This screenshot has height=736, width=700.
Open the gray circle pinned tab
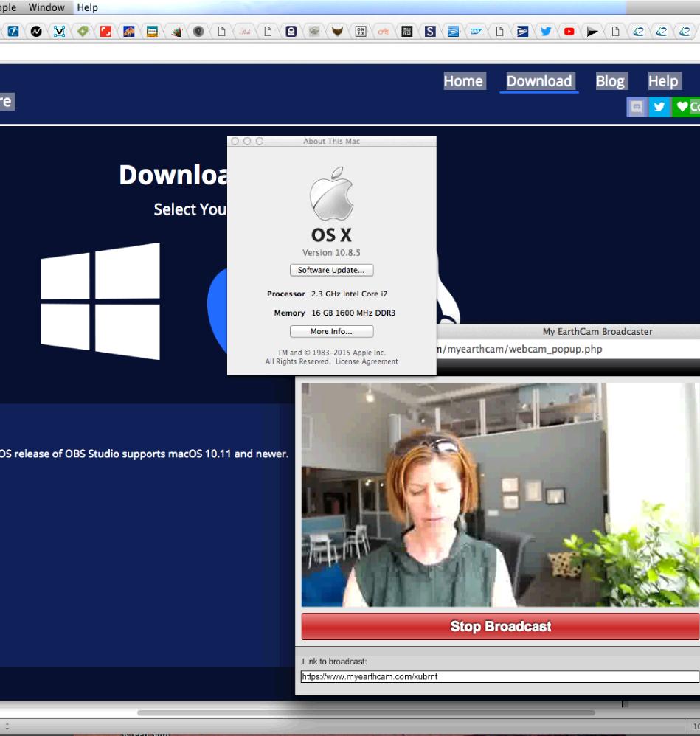pos(198,32)
